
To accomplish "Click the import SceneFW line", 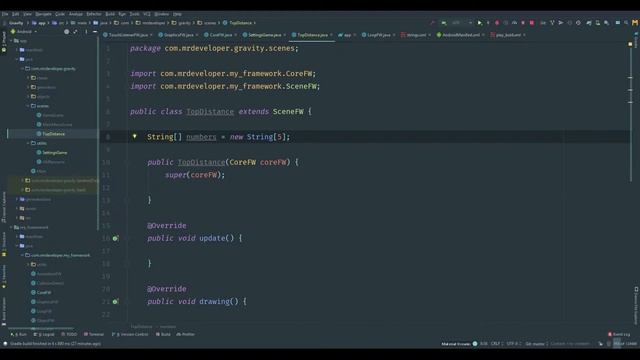I will tap(225, 86).
